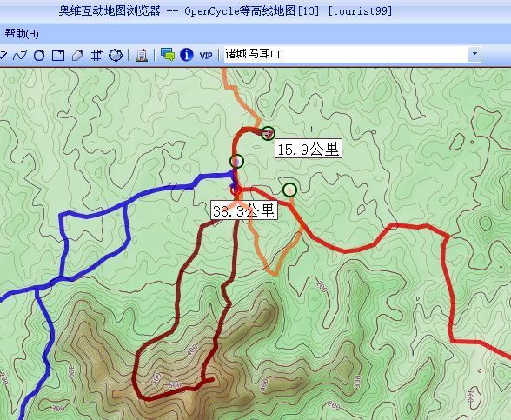Click the 38.3公里 distance label
The width and height of the screenshot is (511, 420).
click(x=244, y=210)
